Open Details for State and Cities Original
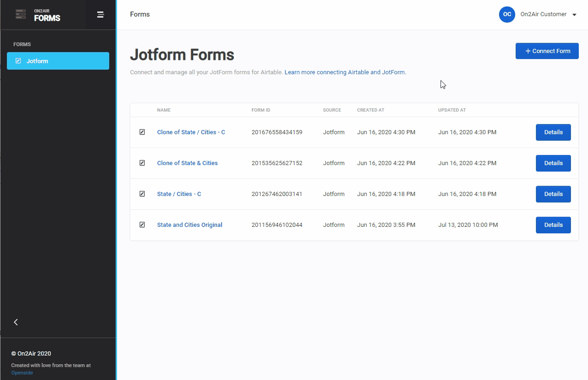 [x=553, y=225]
